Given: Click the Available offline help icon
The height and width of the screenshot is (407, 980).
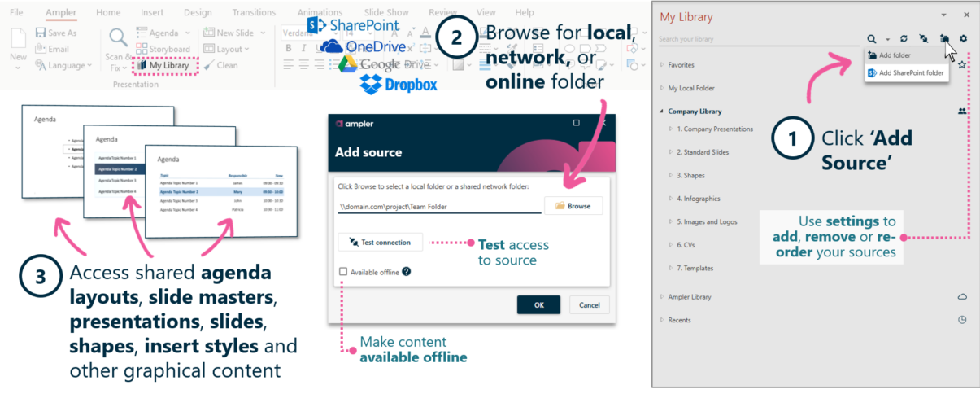Looking at the screenshot, I should tap(407, 272).
